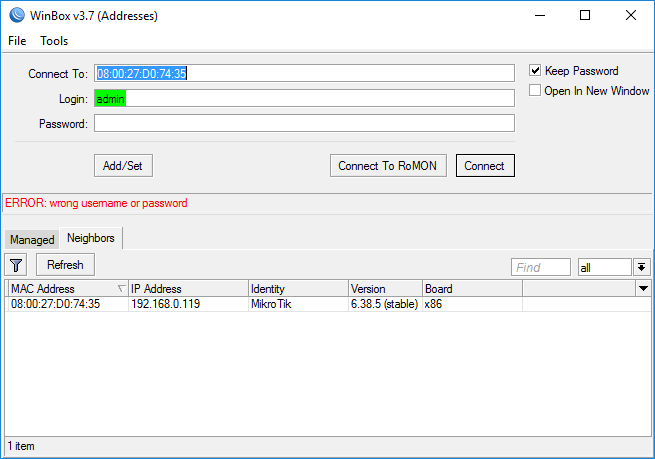Sort by Identity column header
The image size is (655, 459).
tap(298, 289)
